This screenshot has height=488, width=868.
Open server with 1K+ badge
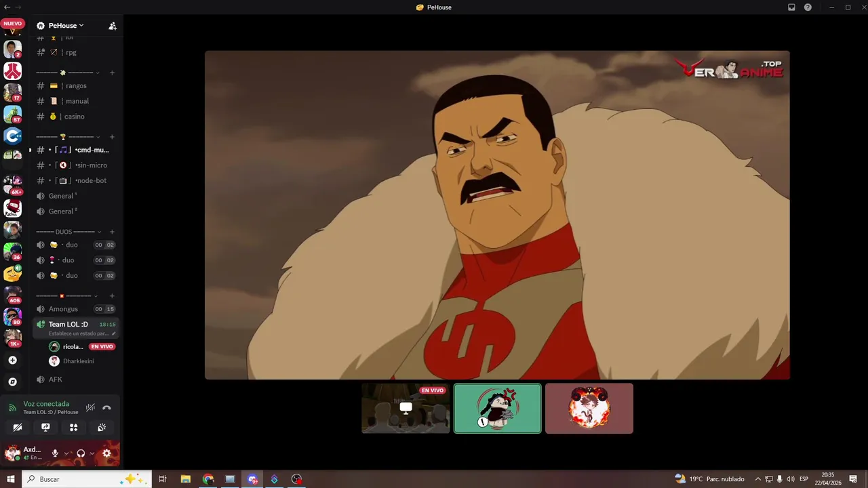(12, 338)
